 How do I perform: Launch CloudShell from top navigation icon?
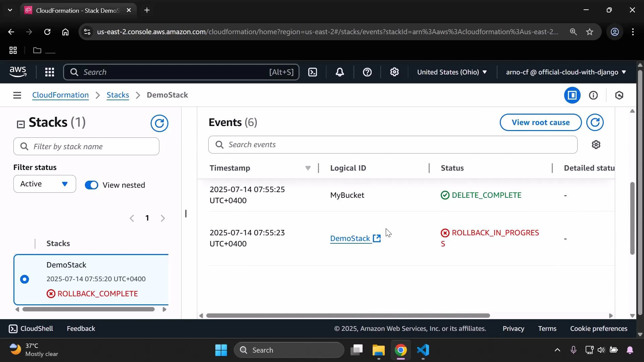tap(313, 72)
